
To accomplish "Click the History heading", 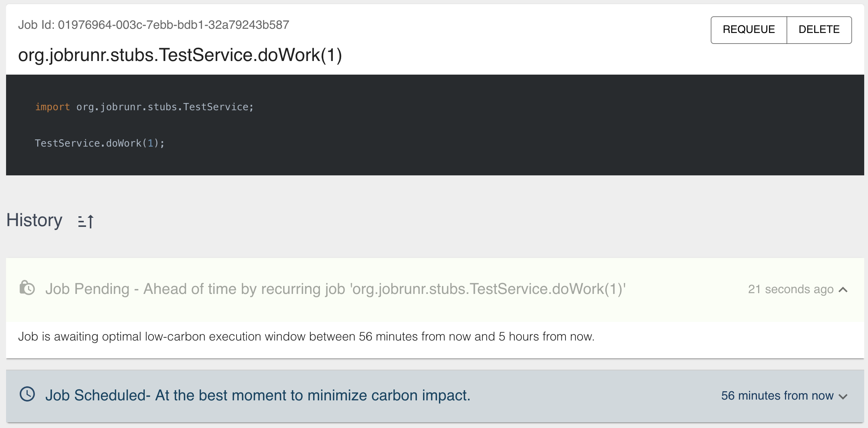I will coord(34,220).
